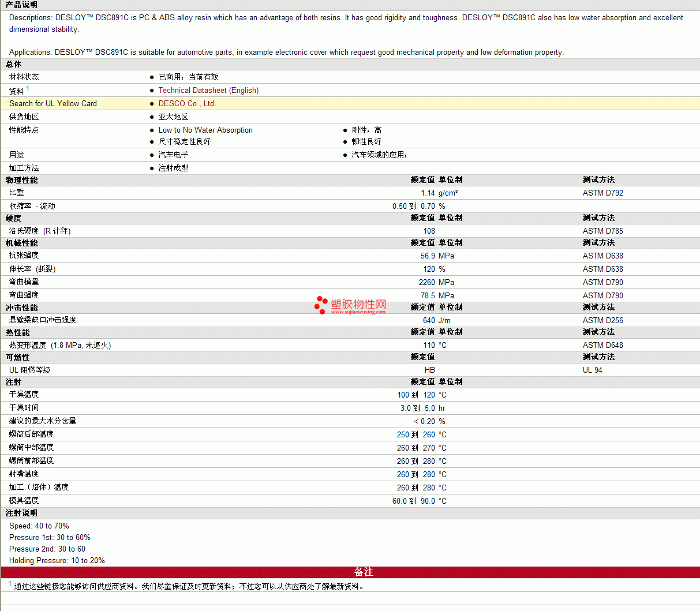The image size is (700, 611).
Task: Click the heat deflection value 110
Action: point(429,345)
